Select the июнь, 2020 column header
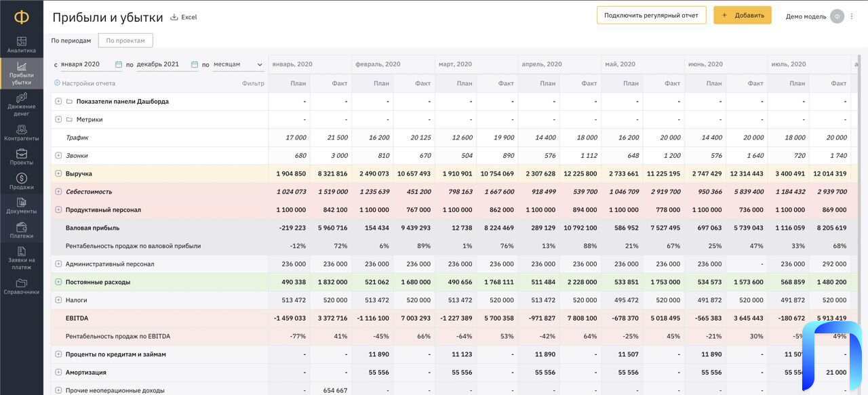 coord(726,64)
